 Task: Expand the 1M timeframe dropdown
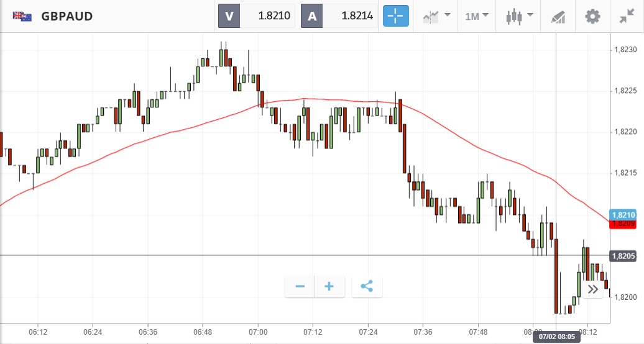(x=476, y=16)
